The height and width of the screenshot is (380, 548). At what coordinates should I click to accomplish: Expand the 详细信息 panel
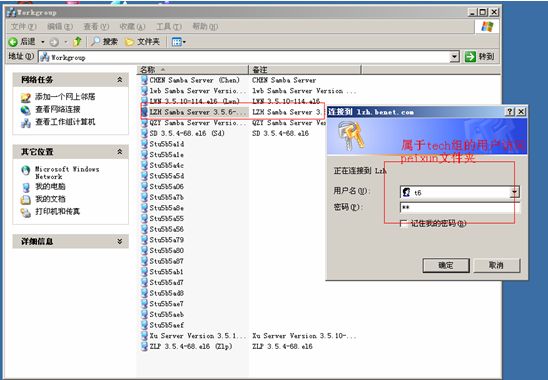coord(120,241)
